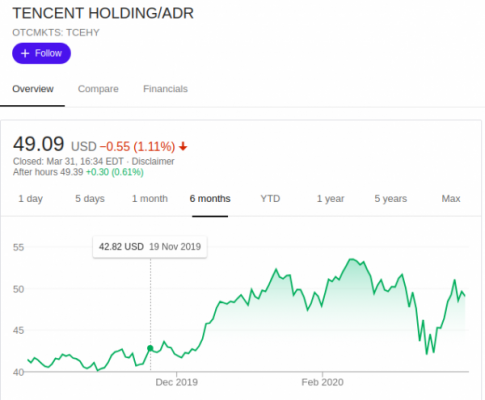485x400 pixels.
Task: Open the Disclaimer link
Action: 153,161
